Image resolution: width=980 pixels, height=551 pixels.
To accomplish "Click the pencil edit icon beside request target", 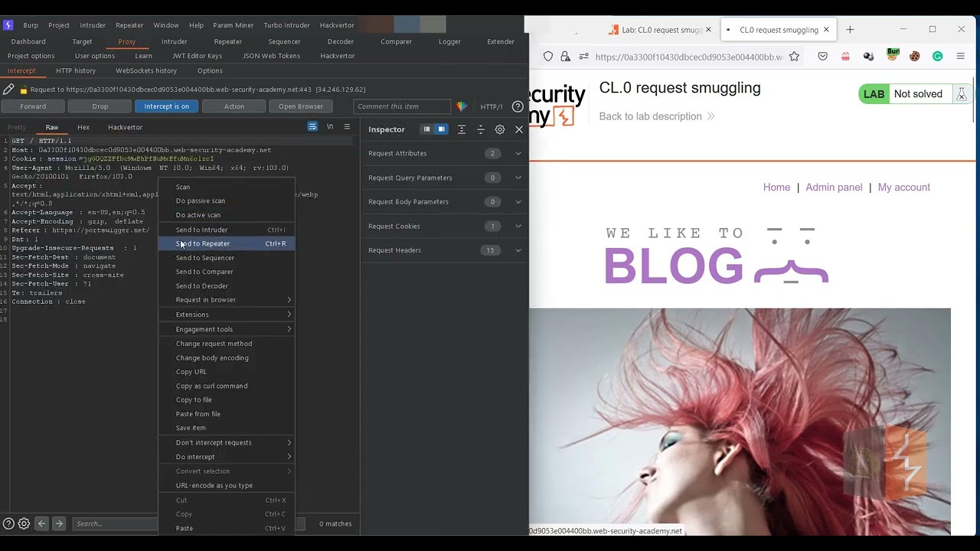I will (8, 90).
